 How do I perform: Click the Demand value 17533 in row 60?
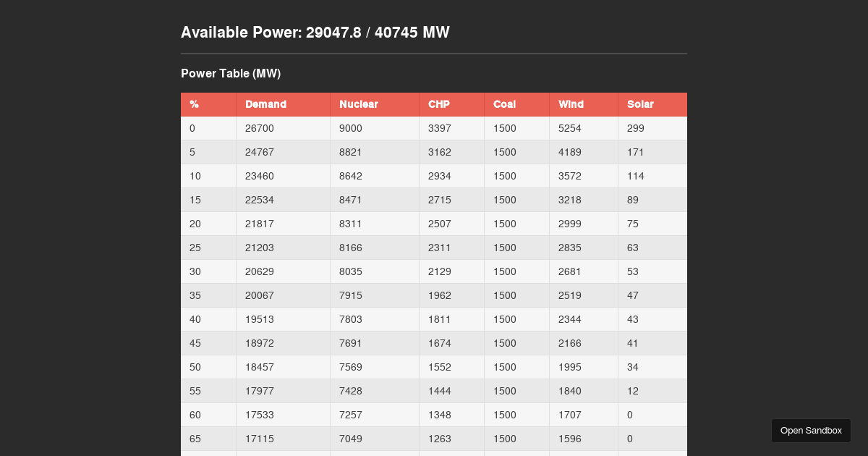point(260,415)
